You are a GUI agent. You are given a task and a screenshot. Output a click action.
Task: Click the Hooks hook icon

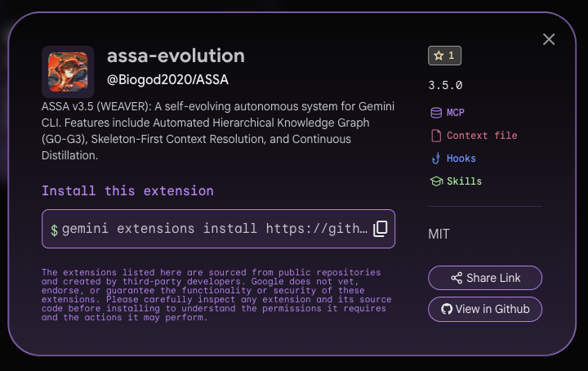pyautogui.click(x=436, y=159)
